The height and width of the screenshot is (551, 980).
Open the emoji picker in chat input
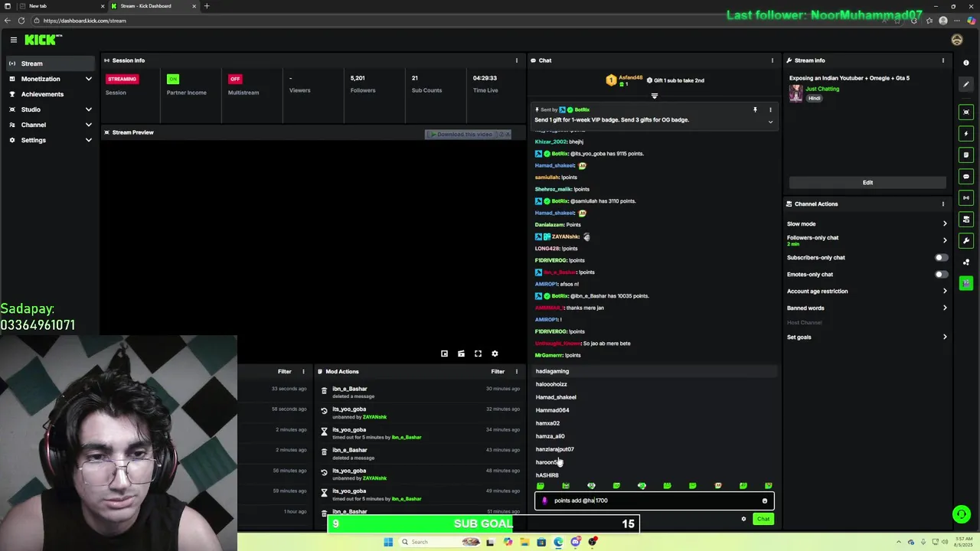pos(764,500)
